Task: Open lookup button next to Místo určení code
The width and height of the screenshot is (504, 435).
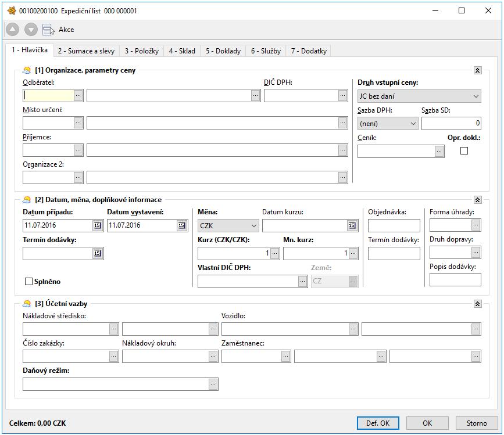Action: 78,123
